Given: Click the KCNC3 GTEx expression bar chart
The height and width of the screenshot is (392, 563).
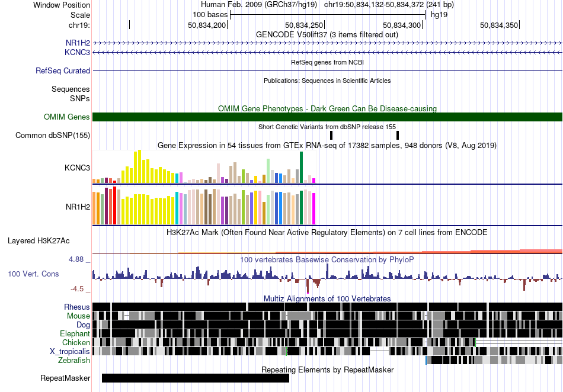Looking at the screenshot, I should point(204,167).
